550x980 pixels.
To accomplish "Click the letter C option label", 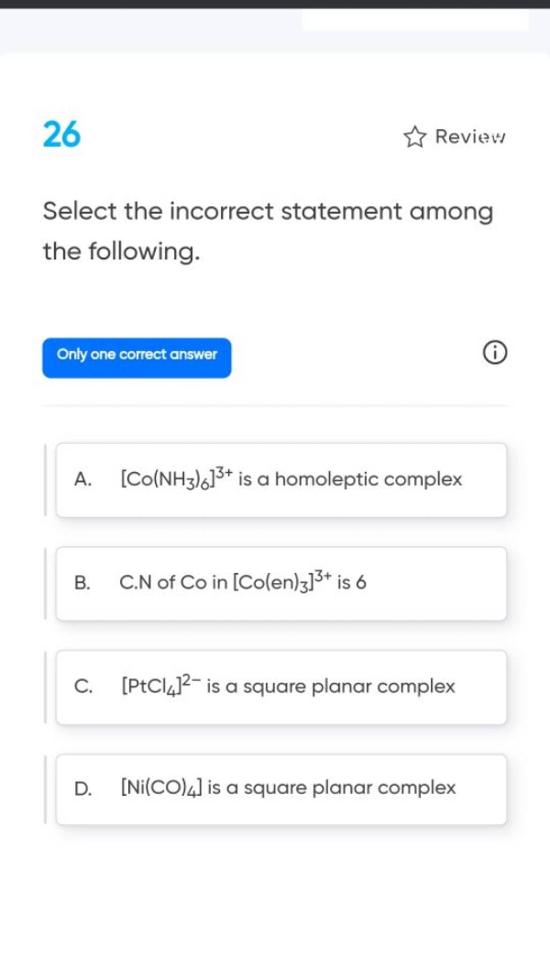I will pos(83,686).
